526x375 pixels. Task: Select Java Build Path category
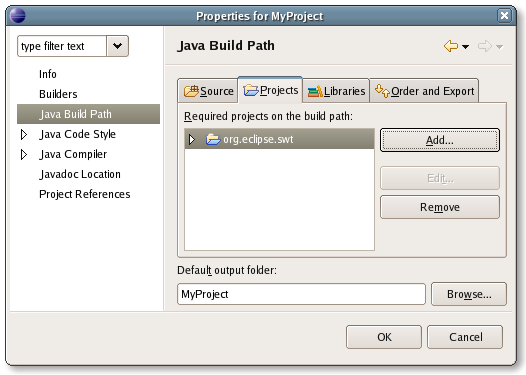click(x=89, y=114)
